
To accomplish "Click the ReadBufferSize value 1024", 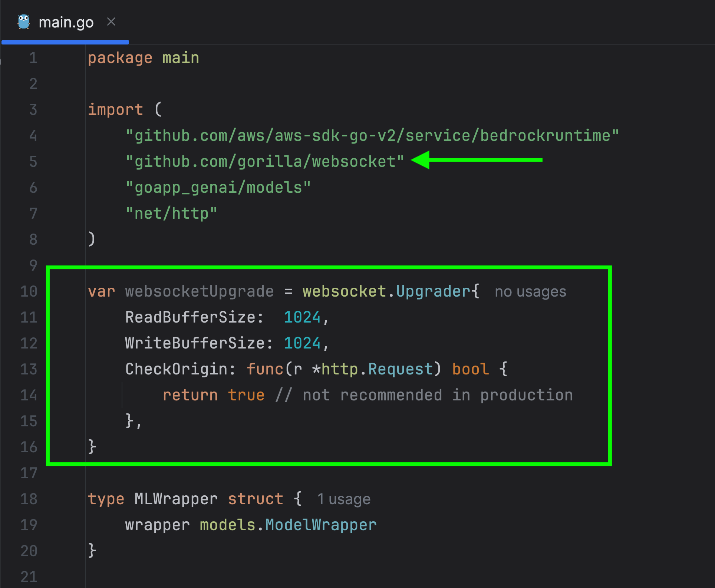I will tap(302, 317).
